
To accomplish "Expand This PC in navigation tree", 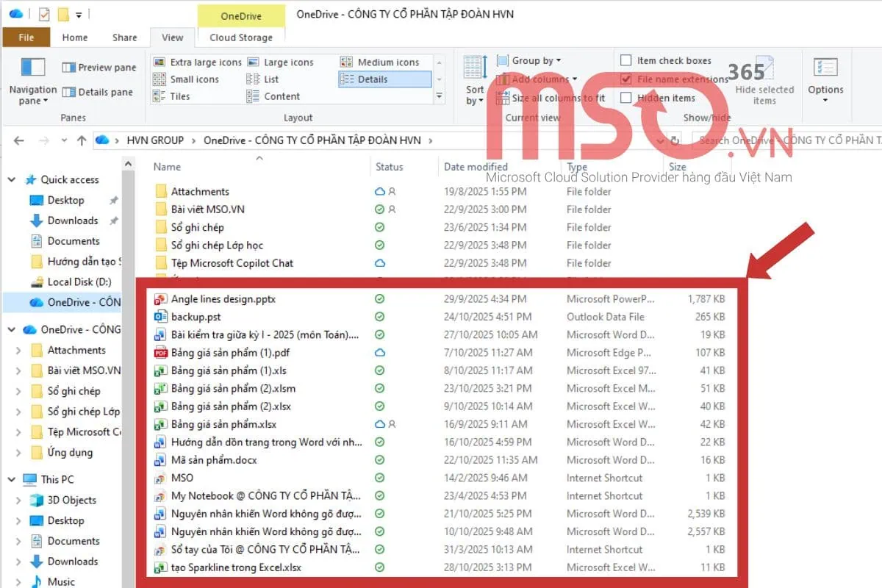I will [x=12, y=479].
